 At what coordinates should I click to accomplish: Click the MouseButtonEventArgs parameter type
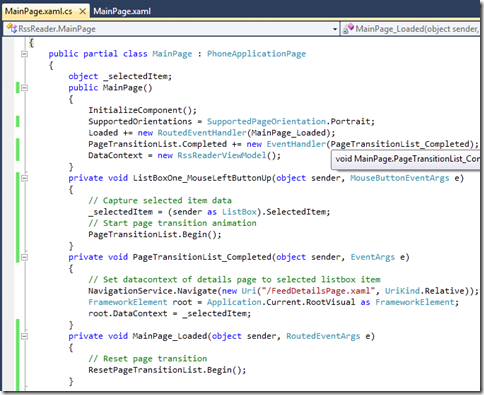tap(400, 178)
